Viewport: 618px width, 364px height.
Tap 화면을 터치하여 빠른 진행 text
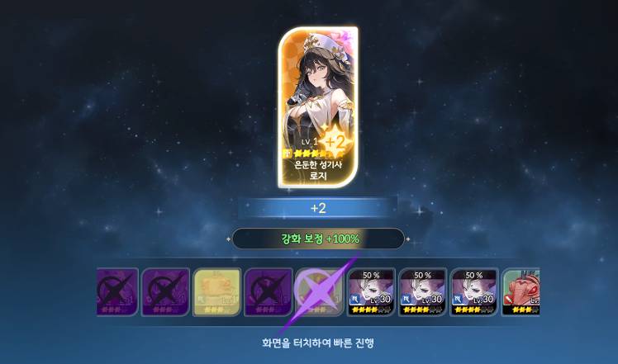pos(317,343)
